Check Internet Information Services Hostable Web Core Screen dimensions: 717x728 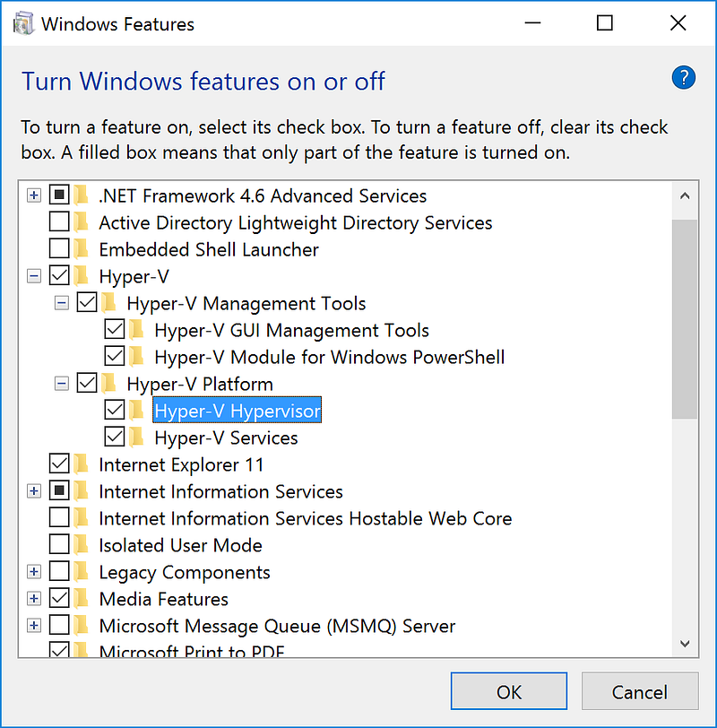click(59, 517)
